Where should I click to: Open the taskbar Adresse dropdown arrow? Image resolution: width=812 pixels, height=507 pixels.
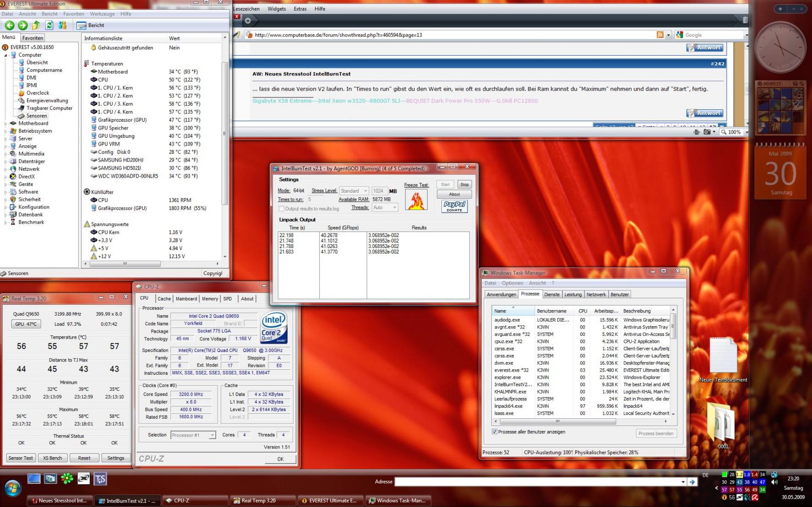[683, 482]
